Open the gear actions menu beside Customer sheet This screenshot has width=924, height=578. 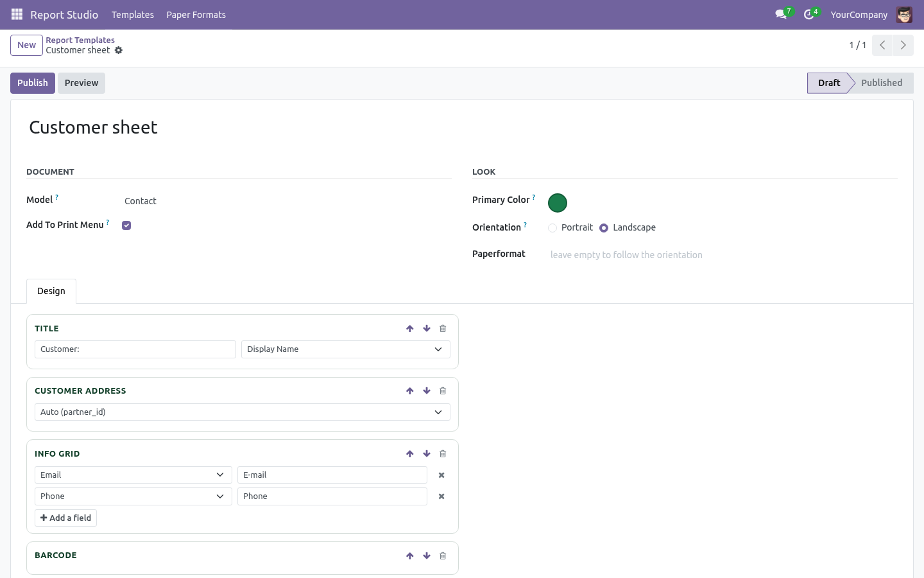pos(119,50)
